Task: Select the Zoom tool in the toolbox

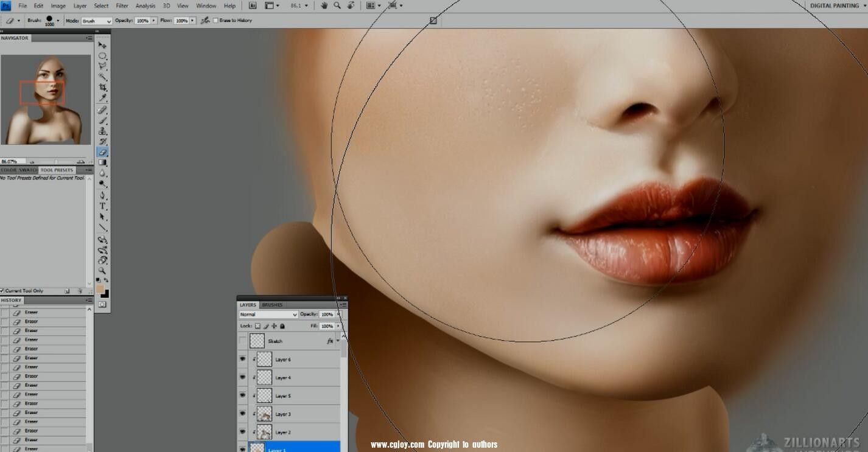Action: click(102, 271)
